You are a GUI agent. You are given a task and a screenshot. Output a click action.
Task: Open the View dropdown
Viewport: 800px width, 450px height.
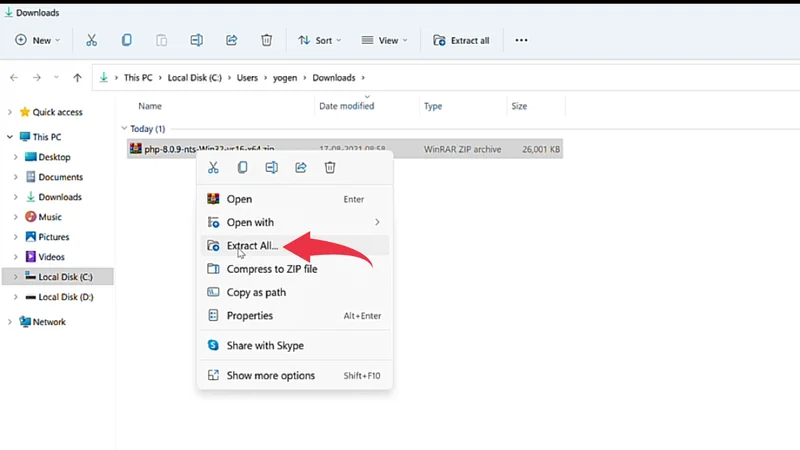[384, 40]
